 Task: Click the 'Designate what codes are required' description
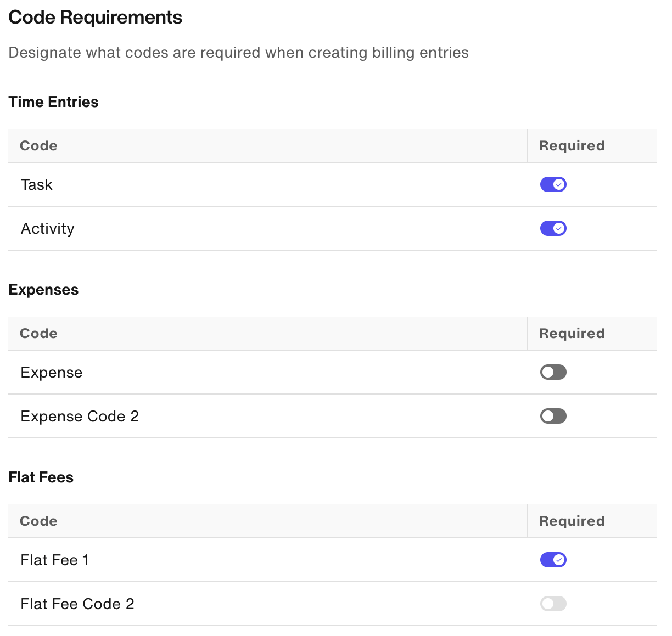tap(238, 53)
